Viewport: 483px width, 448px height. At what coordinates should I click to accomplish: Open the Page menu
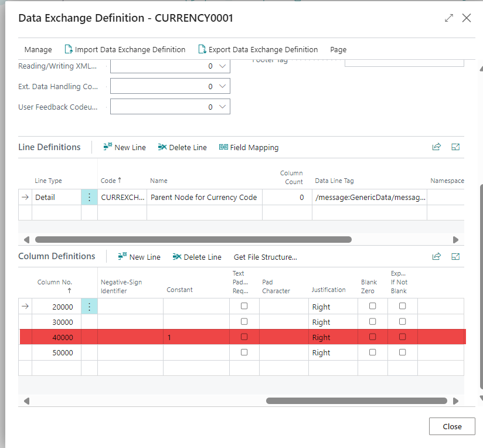click(x=338, y=50)
